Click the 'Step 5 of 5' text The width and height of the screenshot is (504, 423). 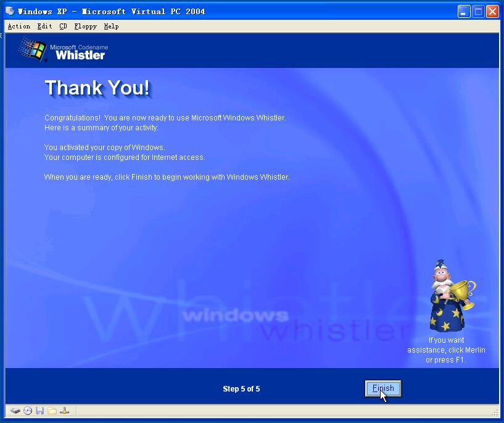coord(241,389)
